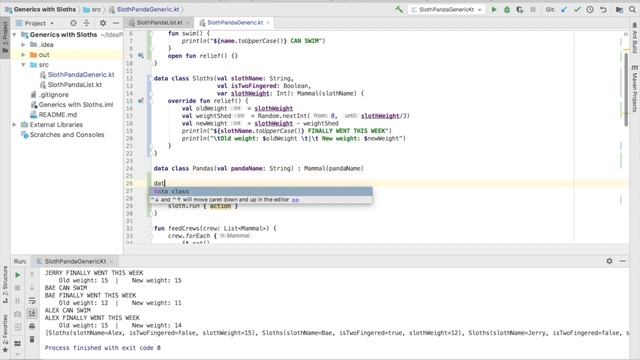This screenshot has width=640, height=360.
Task: Click the gutter overridden marker on line 9
Action: point(140,56)
